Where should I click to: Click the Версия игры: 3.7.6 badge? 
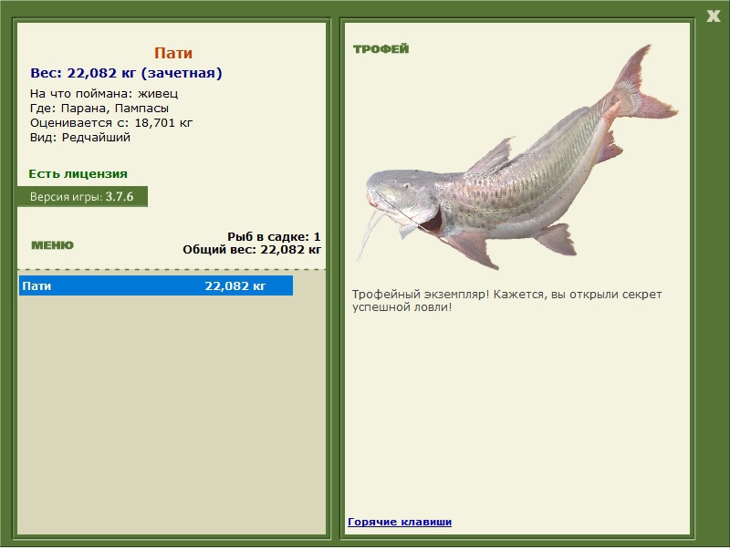pos(82,196)
